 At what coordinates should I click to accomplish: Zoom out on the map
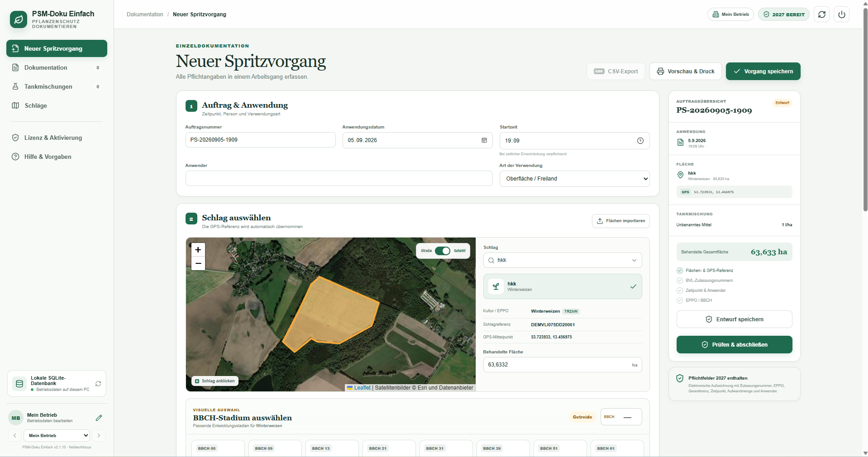(198, 263)
